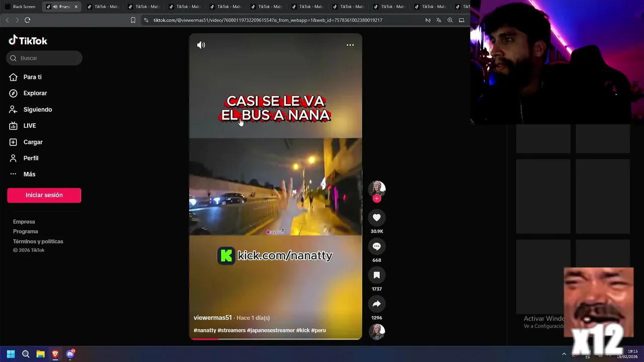Go to Para ti feed

32,77
